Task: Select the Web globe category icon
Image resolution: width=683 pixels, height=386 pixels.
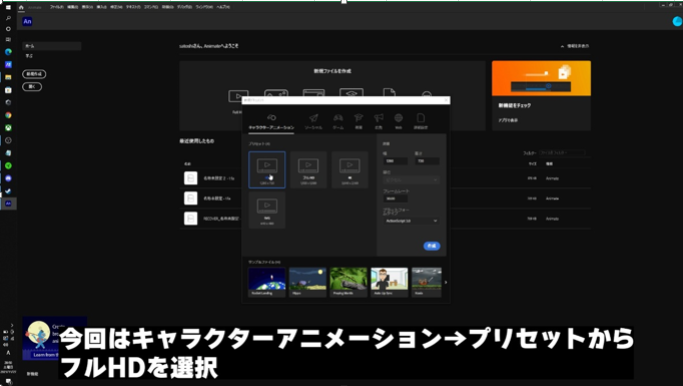Action: coord(398,118)
